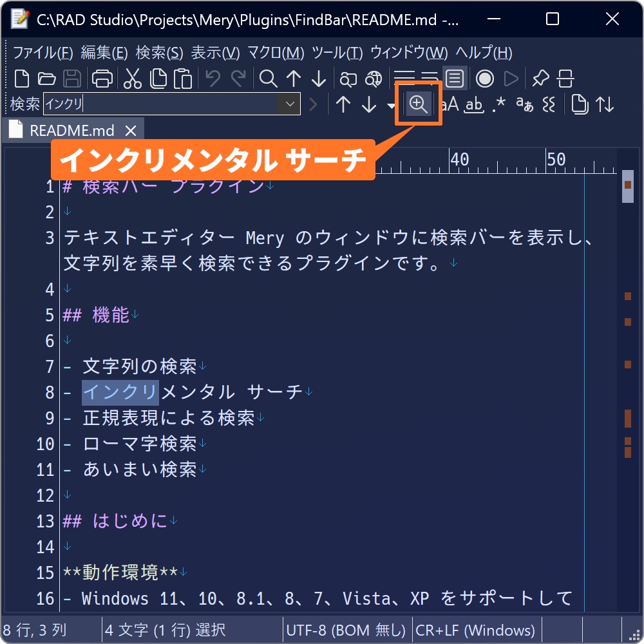Click the Undo arrow icon
Viewport: 644px width, 644px height.
pyautogui.click(x=213, y=79)
